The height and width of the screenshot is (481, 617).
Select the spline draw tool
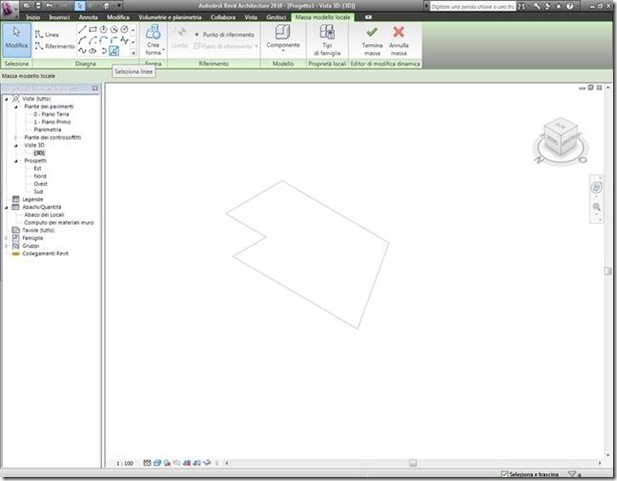82,51
